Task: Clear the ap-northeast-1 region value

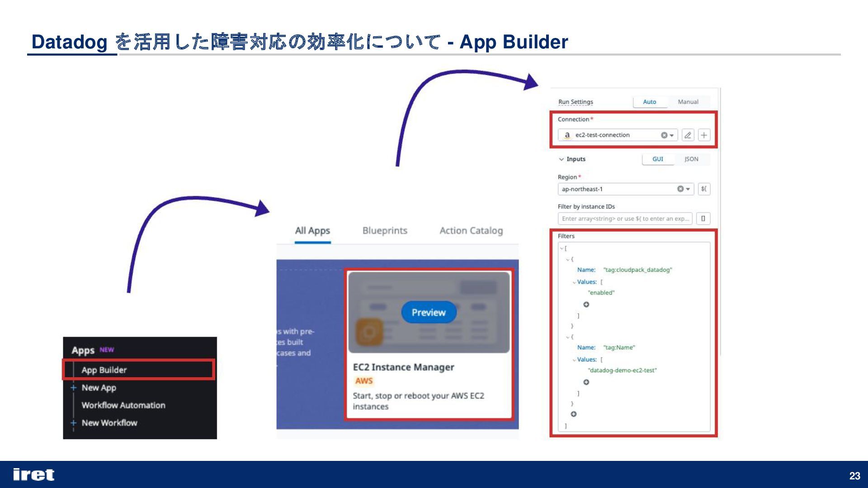Action: tap(680, 189)
